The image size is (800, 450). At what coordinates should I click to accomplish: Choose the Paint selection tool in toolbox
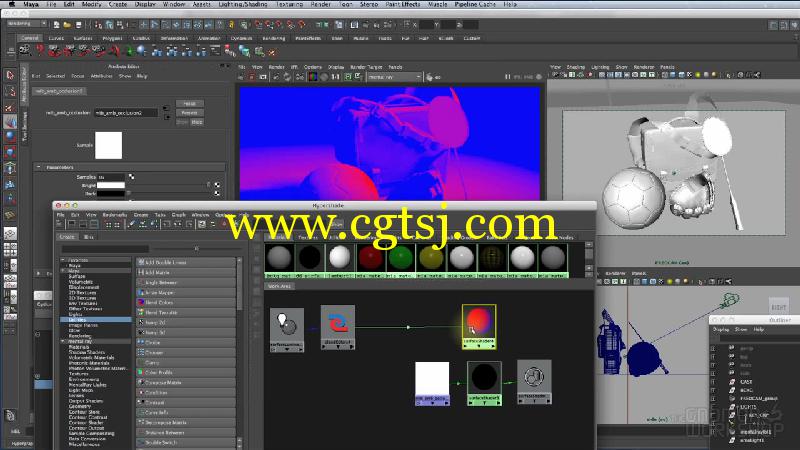pyautogui.click(x=10, y=107)
